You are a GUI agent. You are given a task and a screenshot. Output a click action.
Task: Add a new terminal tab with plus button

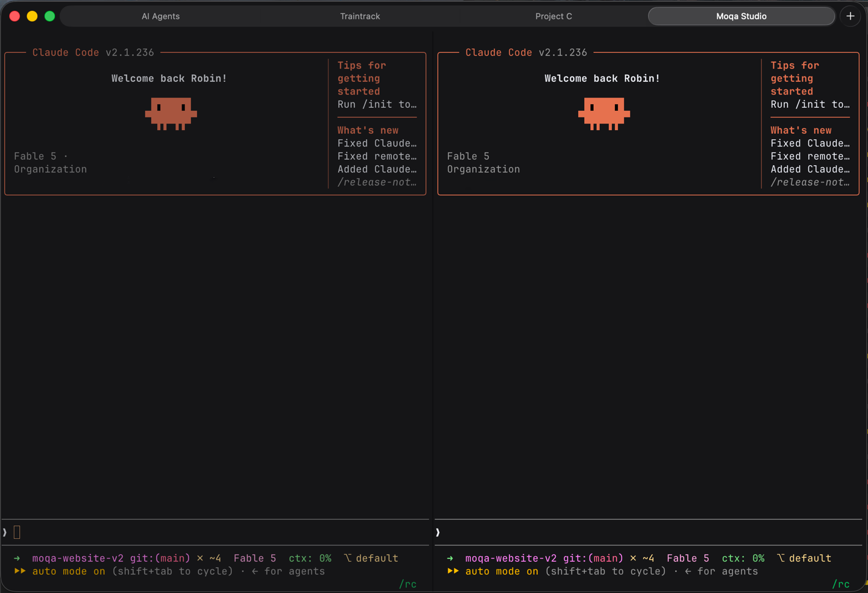[851, 16]
